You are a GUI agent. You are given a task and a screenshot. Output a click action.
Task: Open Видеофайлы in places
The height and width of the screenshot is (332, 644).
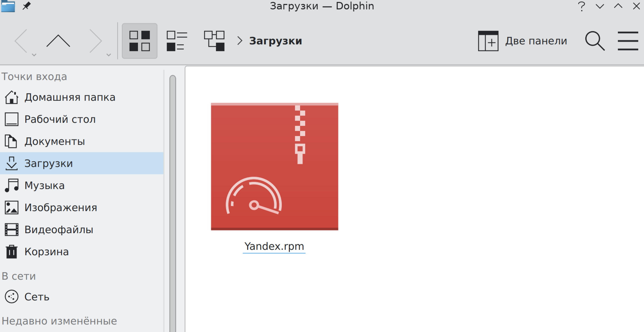[82, 229]
